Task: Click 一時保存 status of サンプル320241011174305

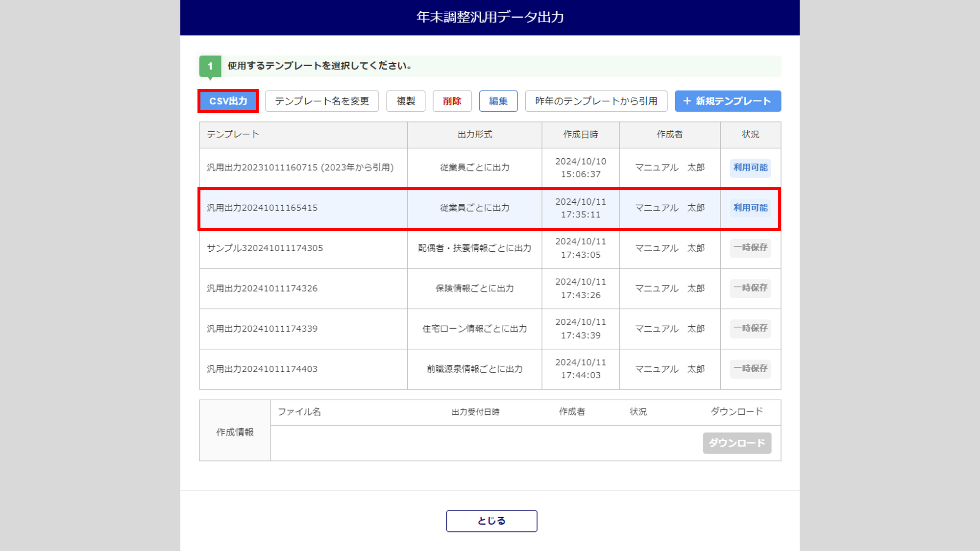Action: click(x=750, y=248)
